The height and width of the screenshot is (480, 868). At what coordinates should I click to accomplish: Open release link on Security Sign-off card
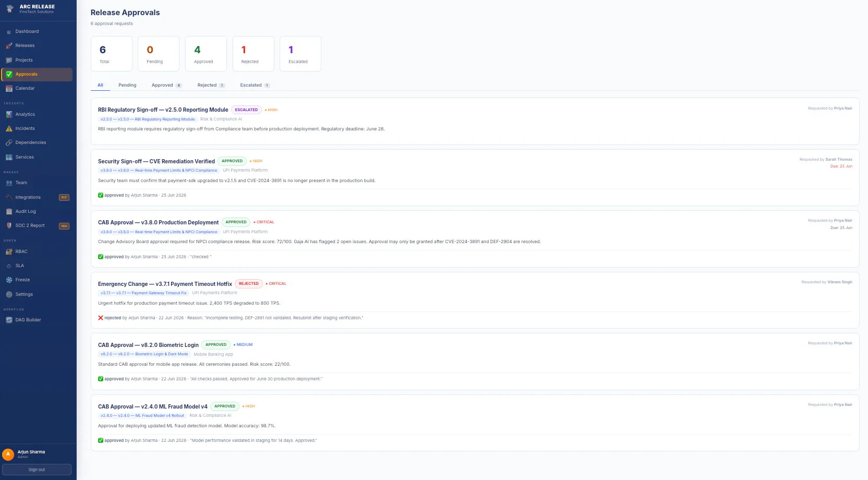[159, 170]
